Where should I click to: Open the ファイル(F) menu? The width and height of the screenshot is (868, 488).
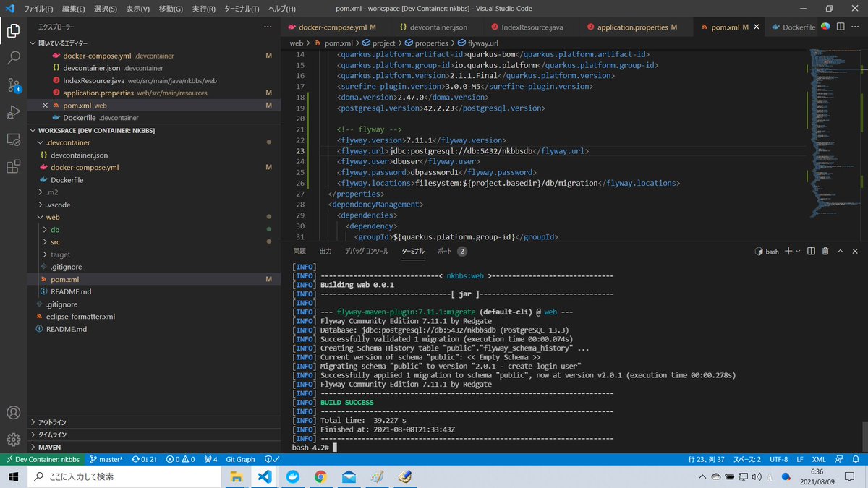[38, 9]
